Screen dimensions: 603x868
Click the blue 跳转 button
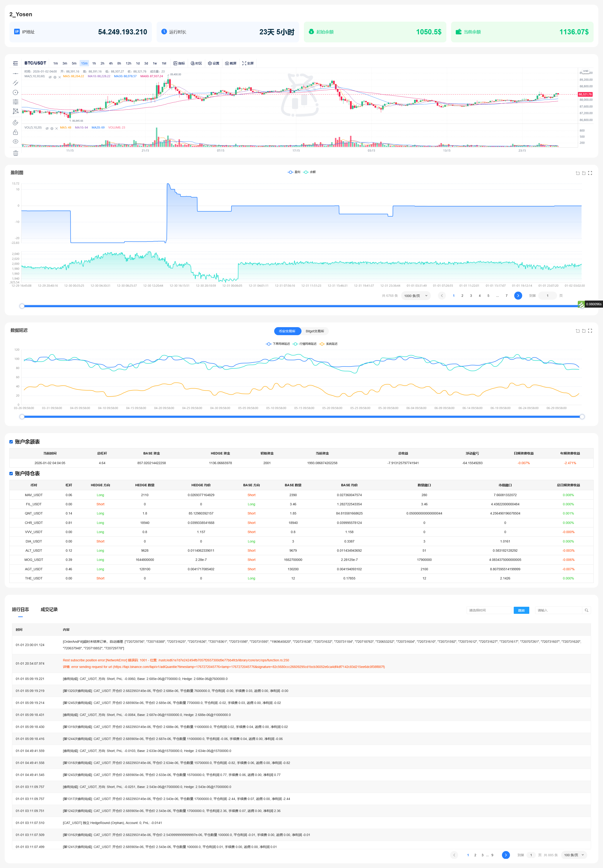tap(521, 610)
